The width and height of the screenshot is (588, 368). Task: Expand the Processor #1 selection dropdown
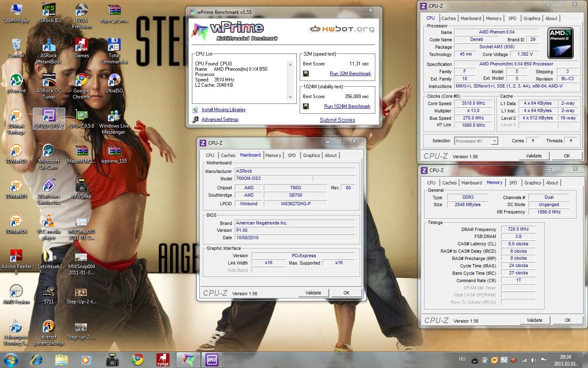(494, 141)
